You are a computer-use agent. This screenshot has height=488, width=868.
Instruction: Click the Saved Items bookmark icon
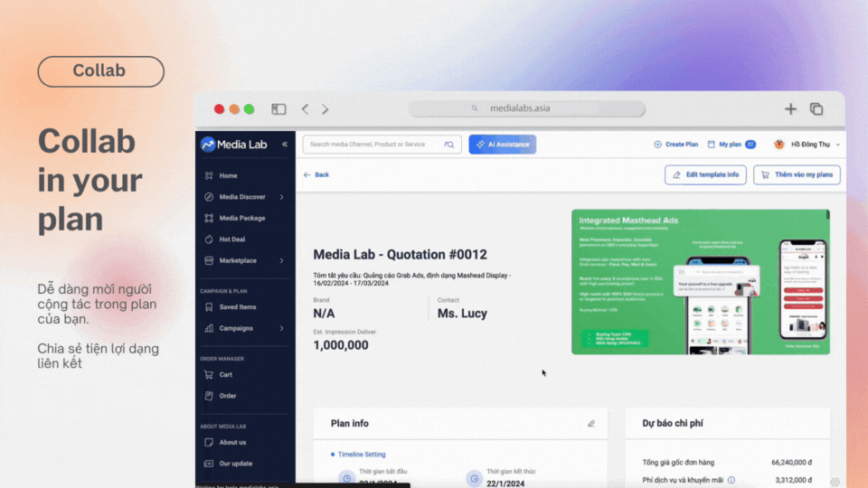[209, 307]
